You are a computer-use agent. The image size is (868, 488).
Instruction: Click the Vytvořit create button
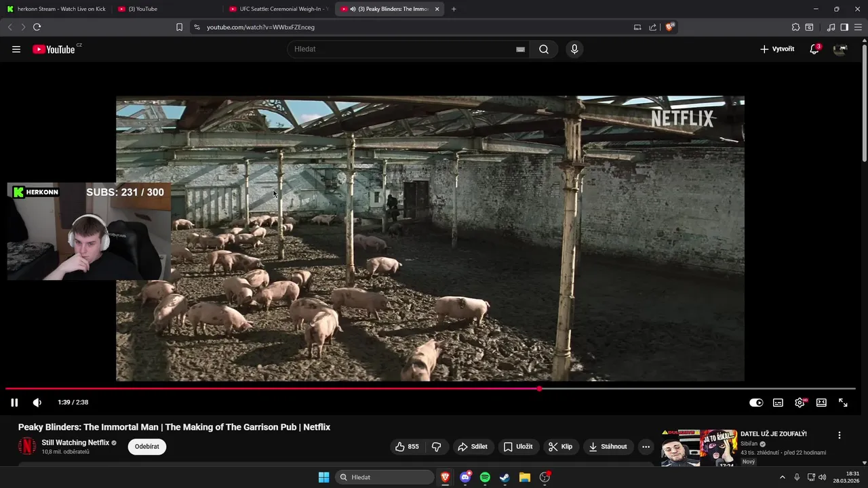coord(777,49)
